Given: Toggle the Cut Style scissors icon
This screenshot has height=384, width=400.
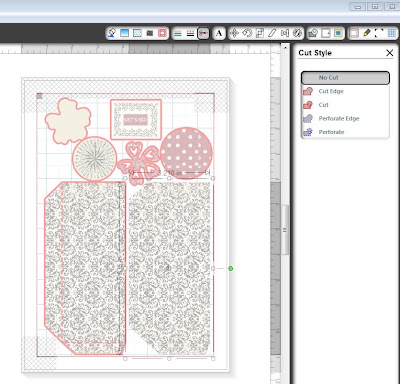Looking at the screenshot, I should (x=203, y=33).
